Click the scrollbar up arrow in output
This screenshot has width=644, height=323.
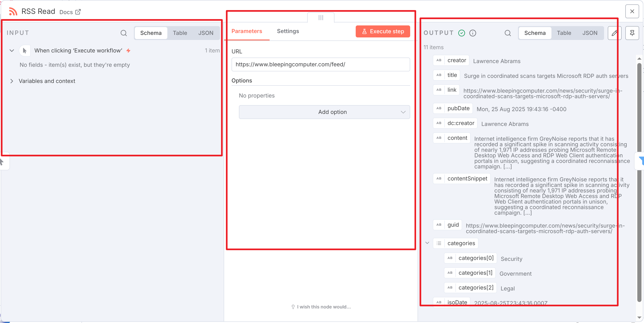click(639, 59)
